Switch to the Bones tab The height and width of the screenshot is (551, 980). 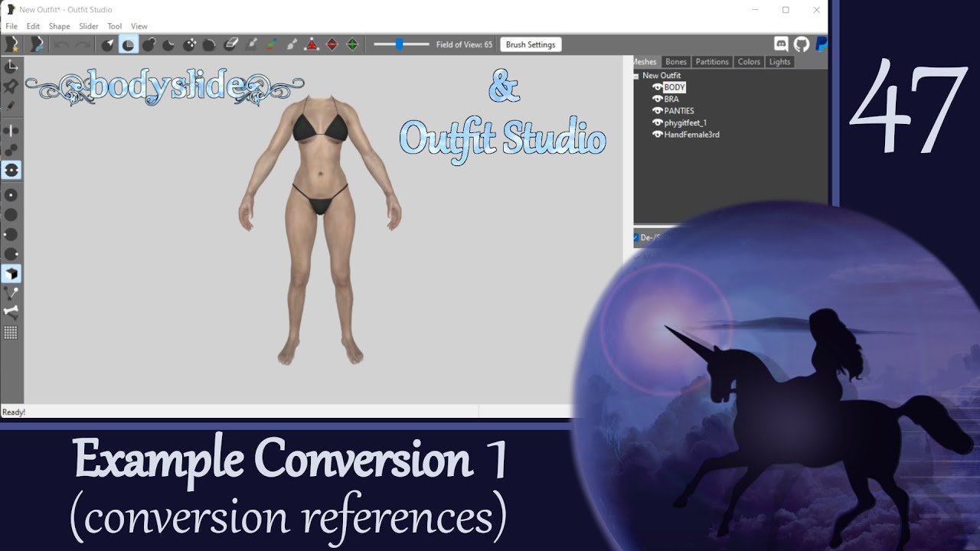click(676, 62)
